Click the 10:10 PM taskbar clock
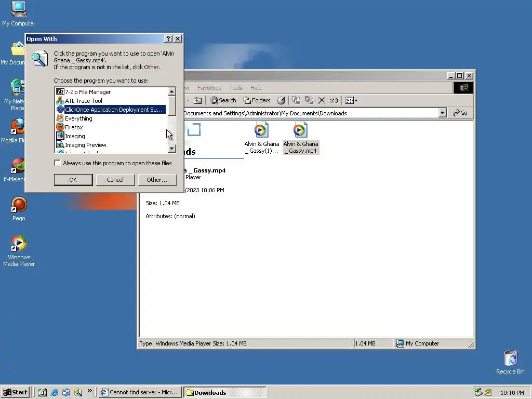 pos(512,393)
